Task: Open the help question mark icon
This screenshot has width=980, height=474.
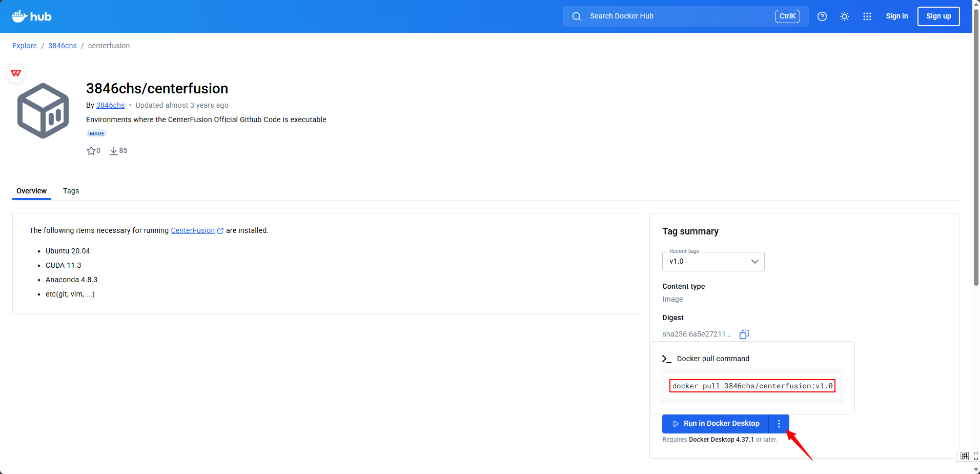Action: pyautogui.click(x=822, y=16)
